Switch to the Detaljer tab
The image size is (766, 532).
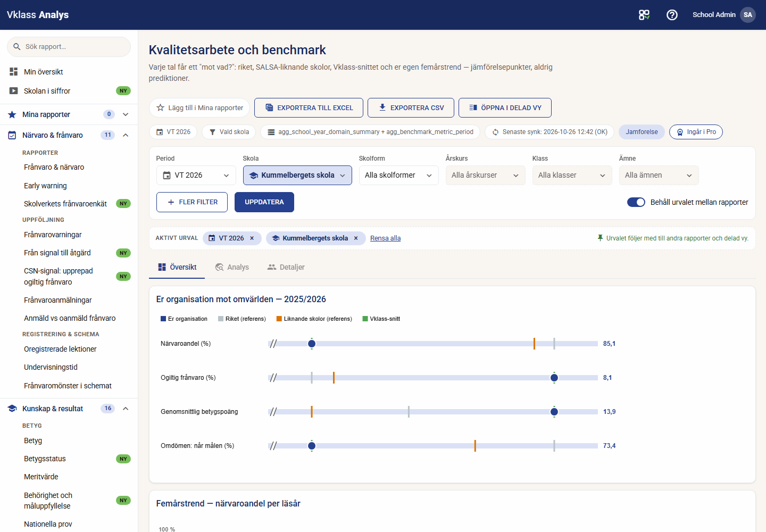click(286, 267)
